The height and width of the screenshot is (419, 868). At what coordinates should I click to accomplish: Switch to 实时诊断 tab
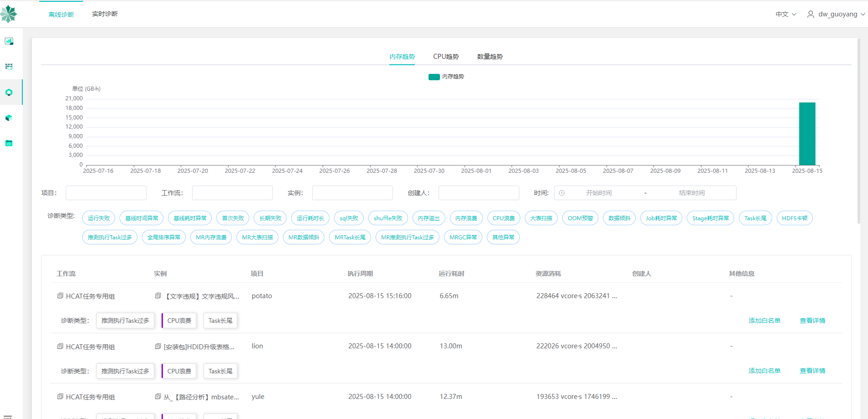pyautogui.click(x=105, y=14)
